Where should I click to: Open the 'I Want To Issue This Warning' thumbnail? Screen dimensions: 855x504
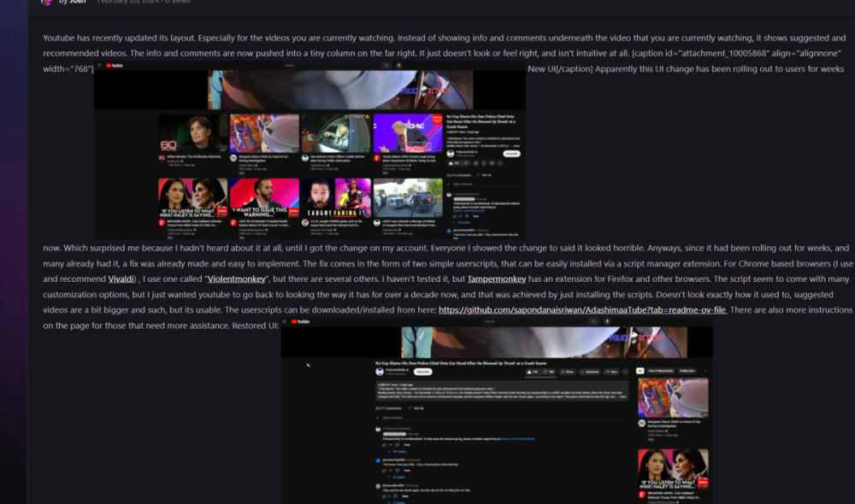[264, 198]
